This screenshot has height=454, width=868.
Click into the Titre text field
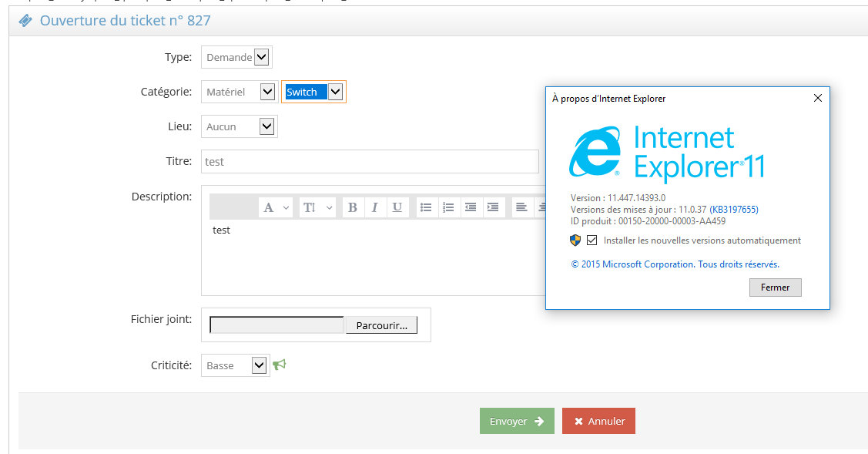pyautogui.click(x=370, y=161)
